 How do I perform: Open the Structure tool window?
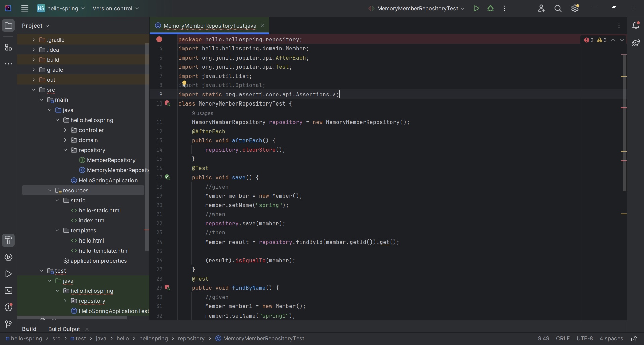point(9,47)
